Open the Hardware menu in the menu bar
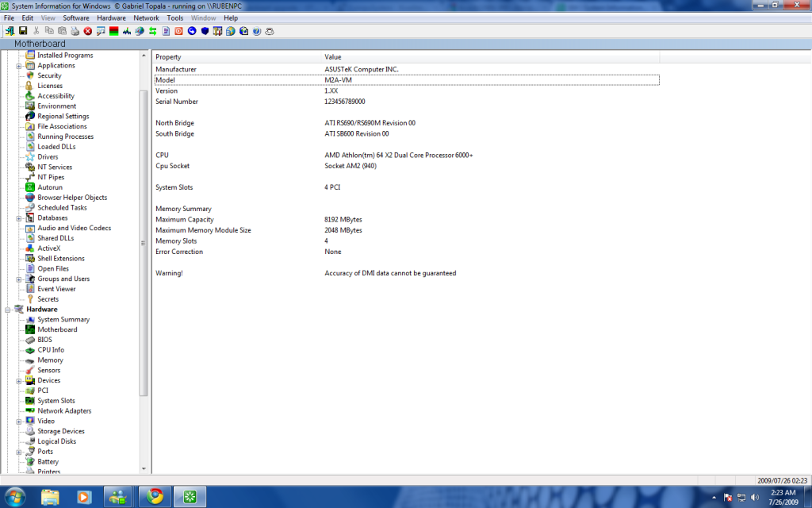 pos(111,17)
